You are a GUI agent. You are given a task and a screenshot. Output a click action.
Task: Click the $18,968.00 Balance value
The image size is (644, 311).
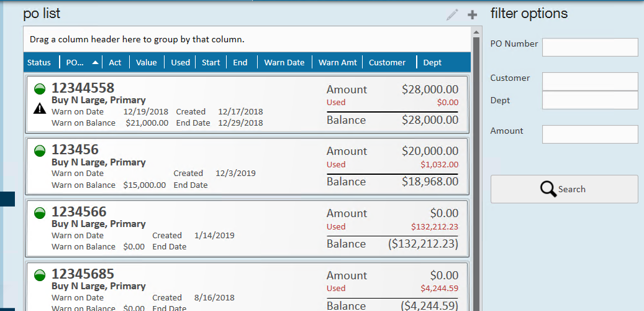(430, 182)
